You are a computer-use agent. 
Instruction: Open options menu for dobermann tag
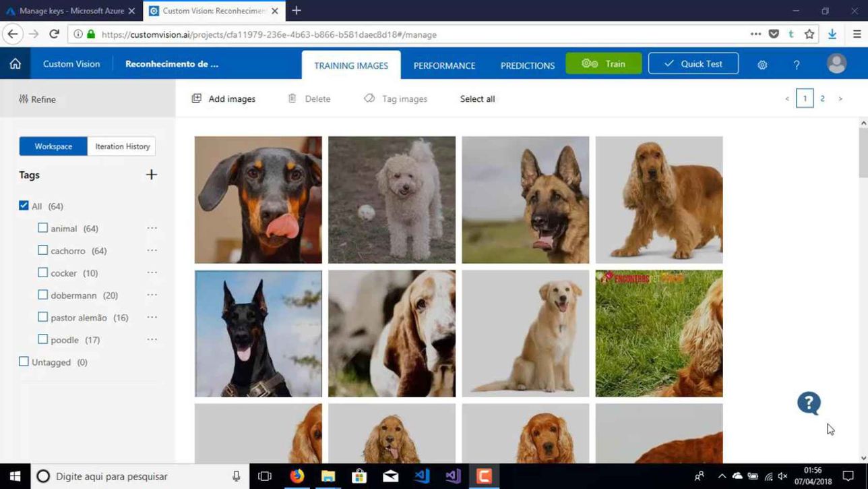pyautogui.click(x=152, y=295)
